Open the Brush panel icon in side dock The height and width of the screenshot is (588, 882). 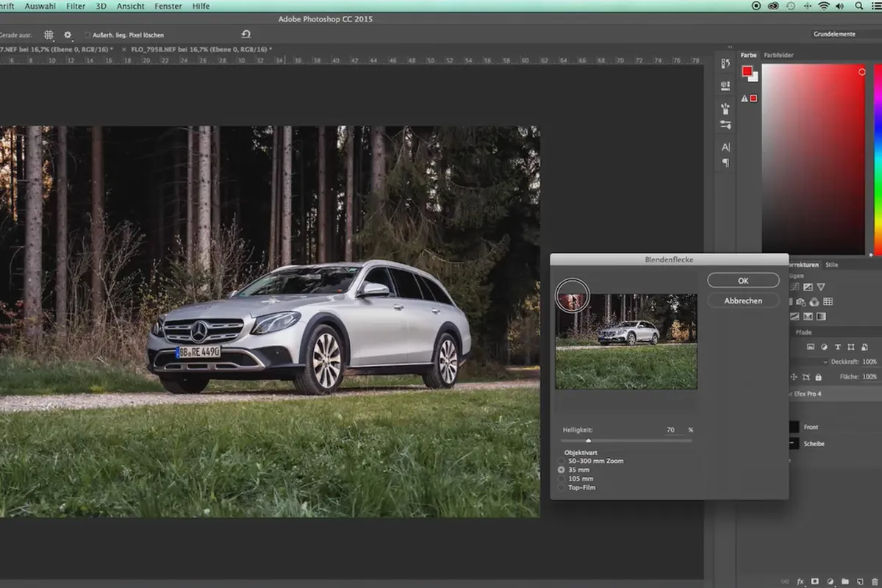[725, 109]
